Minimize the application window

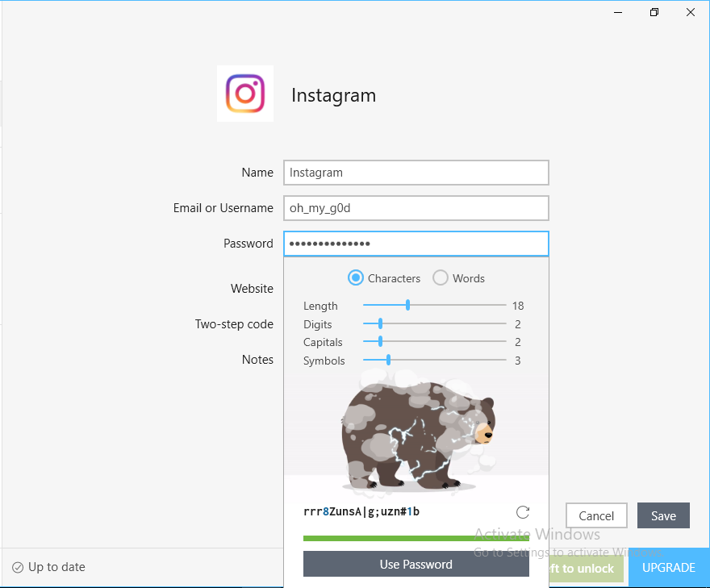click(x=618, y=12)
